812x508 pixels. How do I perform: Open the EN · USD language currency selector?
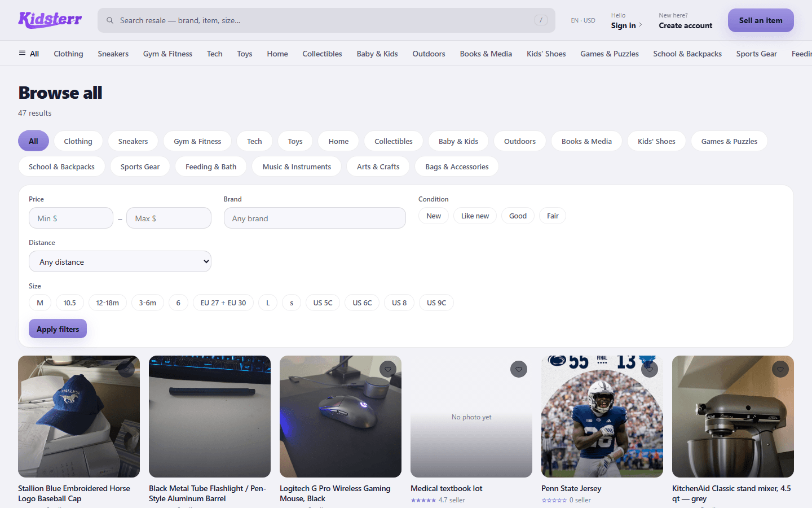click(x=583, y=20)
